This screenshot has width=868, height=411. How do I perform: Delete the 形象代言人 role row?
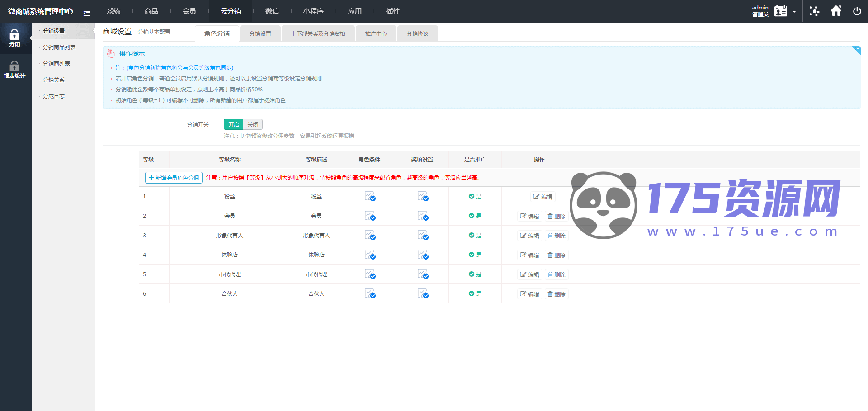coord(557,236)
